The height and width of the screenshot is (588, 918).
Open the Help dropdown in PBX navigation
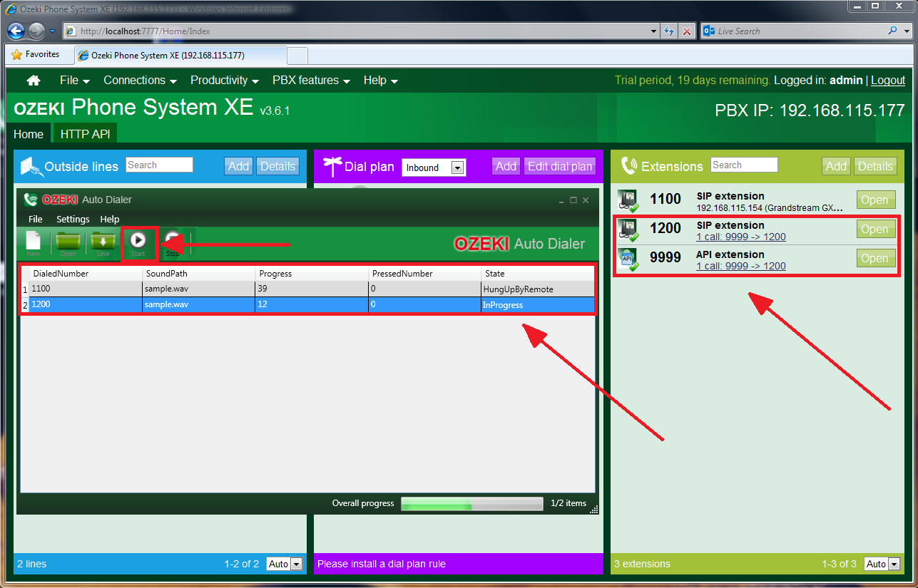point(381,81)
